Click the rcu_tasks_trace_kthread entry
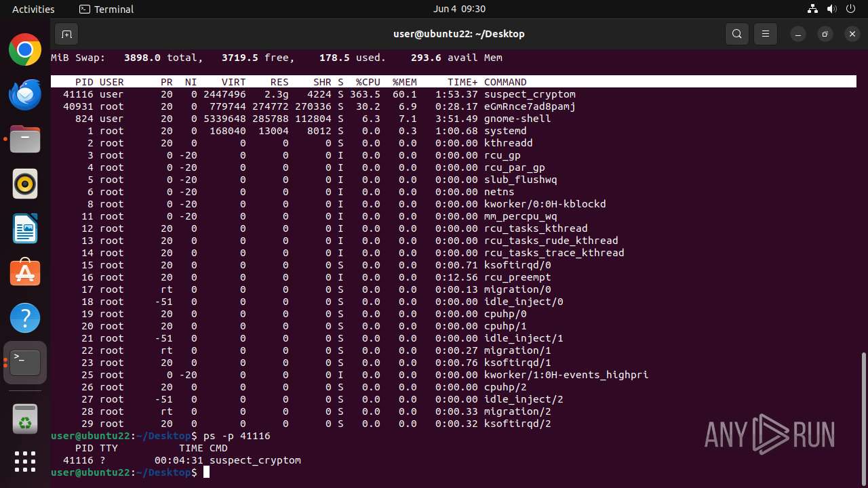The height and width of the screenshot is (488, 868). [x=554, y=253]
